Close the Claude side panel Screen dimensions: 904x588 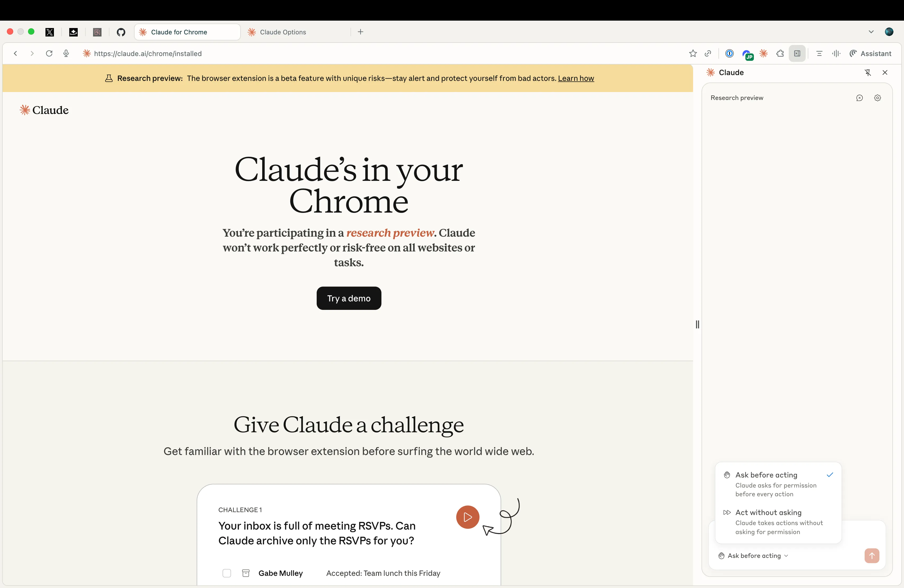tap(885, 72)
